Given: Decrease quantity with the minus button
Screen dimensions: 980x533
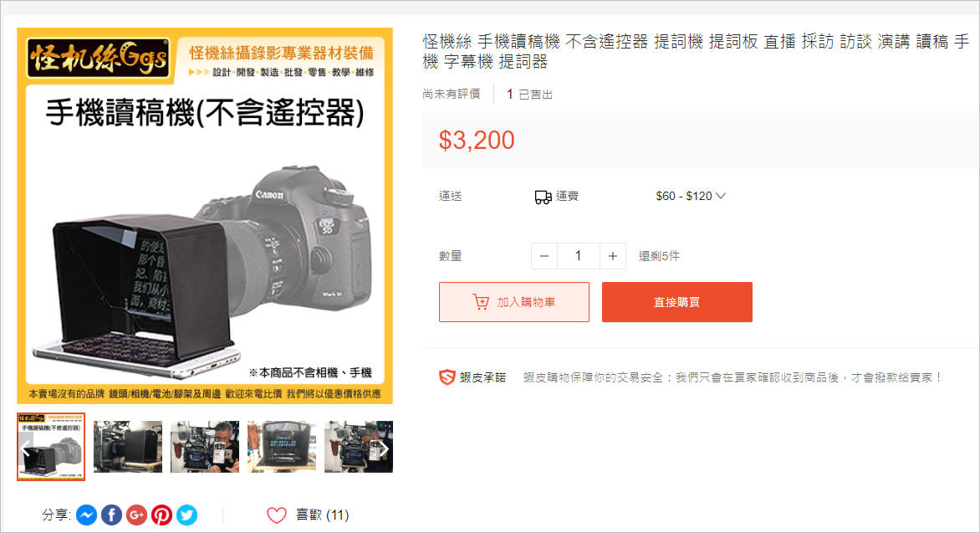Looking at the screenshot, I should pos(544,256).
